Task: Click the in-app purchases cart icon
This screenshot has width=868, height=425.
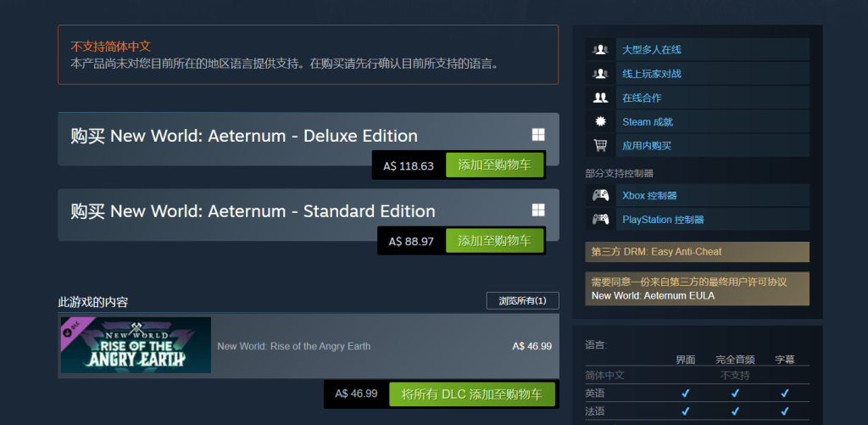Action: click(x=600, y=146)
